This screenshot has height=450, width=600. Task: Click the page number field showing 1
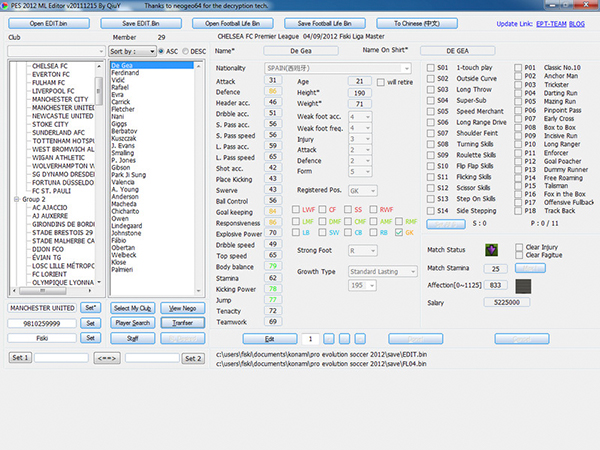(x=310, y=339)
